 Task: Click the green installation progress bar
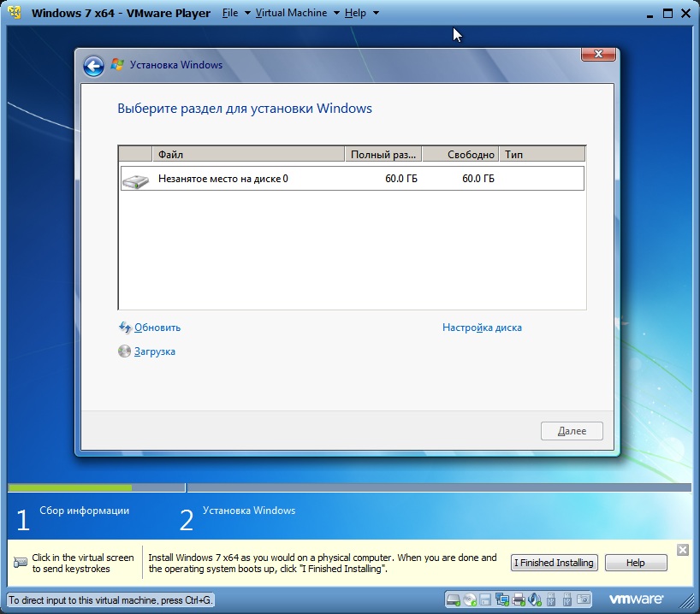coord(70,487)
